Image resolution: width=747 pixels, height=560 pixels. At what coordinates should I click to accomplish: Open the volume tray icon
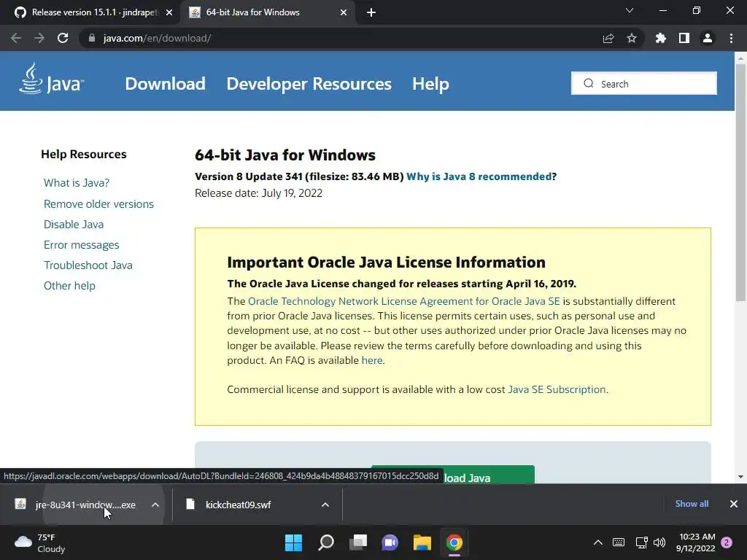click(659, 542)
